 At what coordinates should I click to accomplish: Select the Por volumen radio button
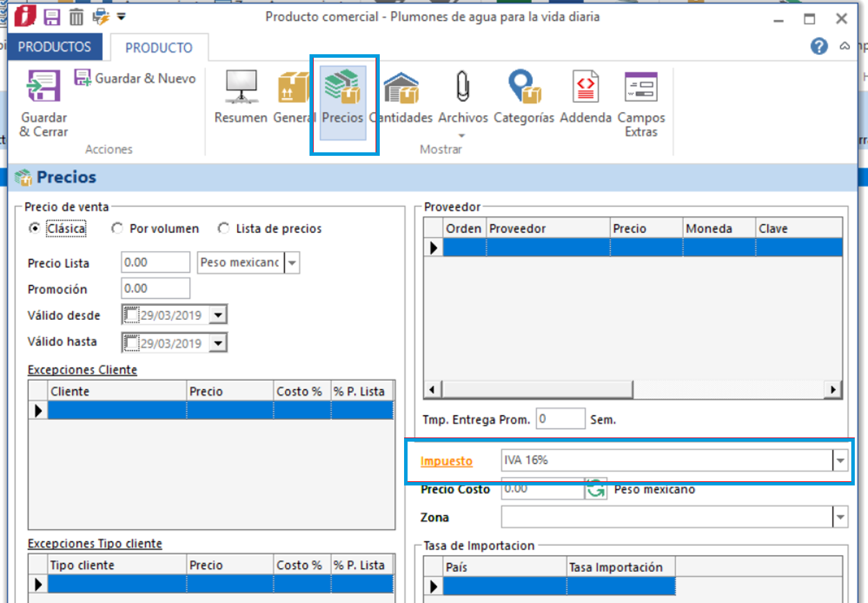pyautogui.click(x=118, y=228)
